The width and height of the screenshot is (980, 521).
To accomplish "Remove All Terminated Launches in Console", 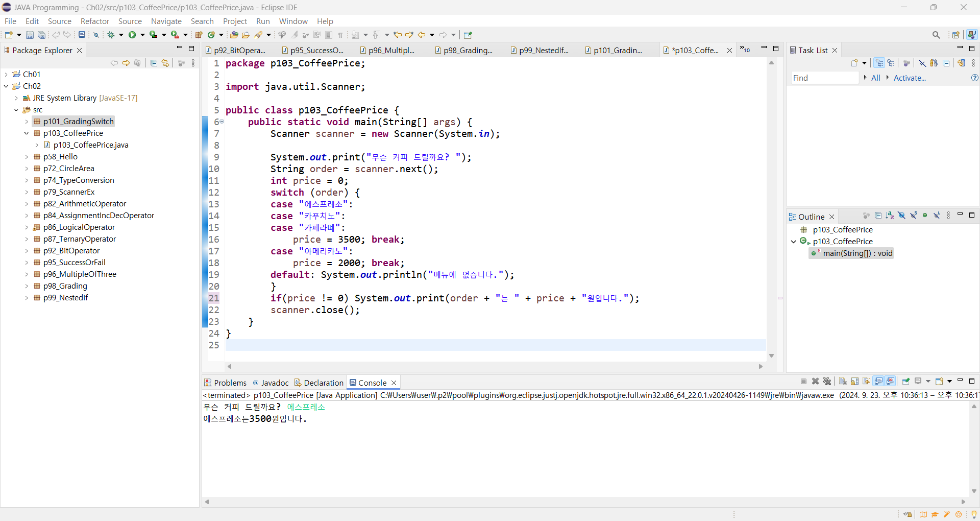I will pyautogui.click(x=827, y=381).
